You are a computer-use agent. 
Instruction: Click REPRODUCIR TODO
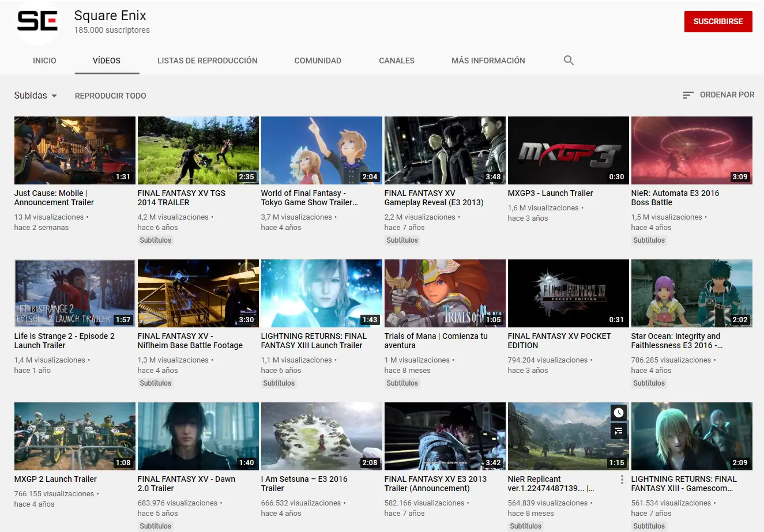pyautogui.click(x=111, y=96)
